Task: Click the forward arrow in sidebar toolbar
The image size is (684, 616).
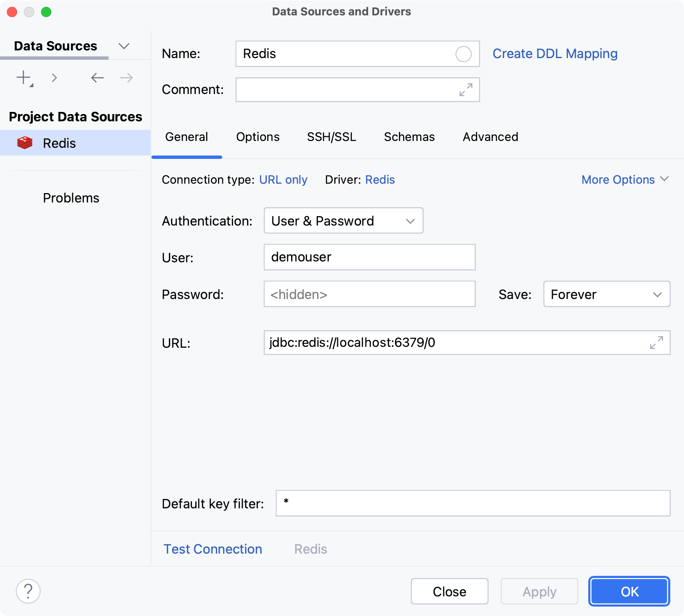Action: pyautogui.click(x=127, y=78)
